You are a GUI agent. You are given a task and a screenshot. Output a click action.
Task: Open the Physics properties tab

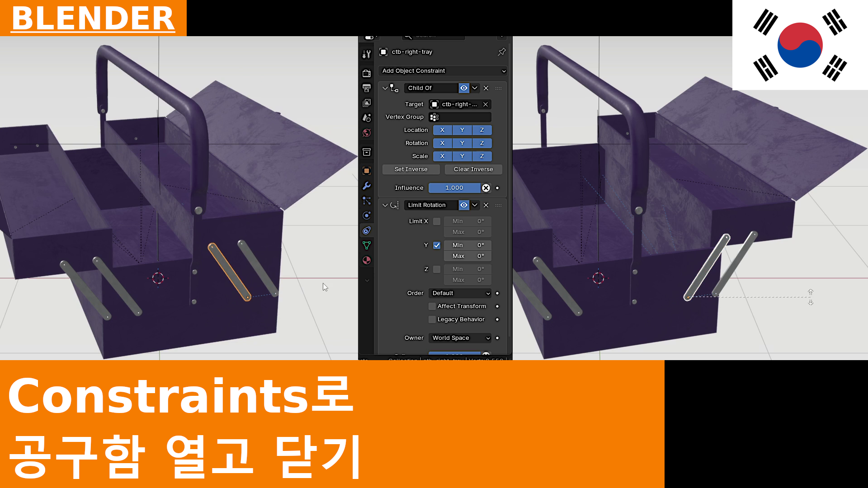(x=367, y=216)
